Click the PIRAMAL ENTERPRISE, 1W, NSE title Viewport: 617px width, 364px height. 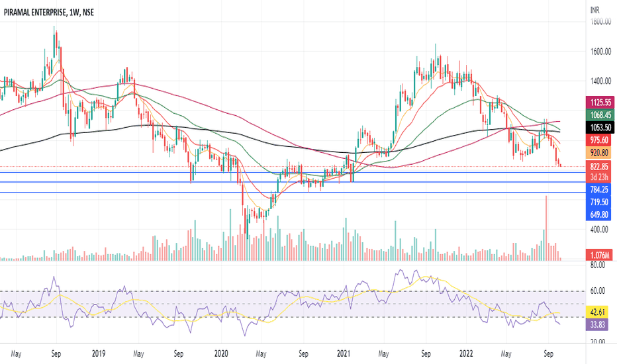tap(49, 13)
